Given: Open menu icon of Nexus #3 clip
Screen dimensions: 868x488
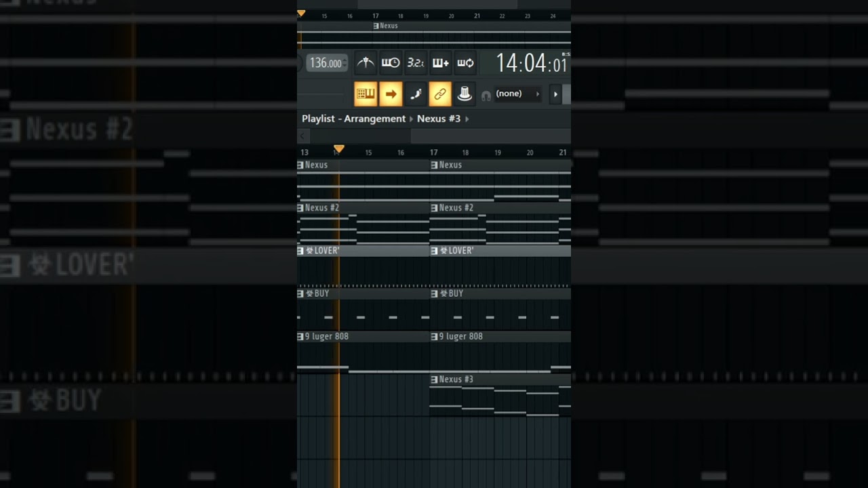Looking at the screenshot, I should click(435, 380).
